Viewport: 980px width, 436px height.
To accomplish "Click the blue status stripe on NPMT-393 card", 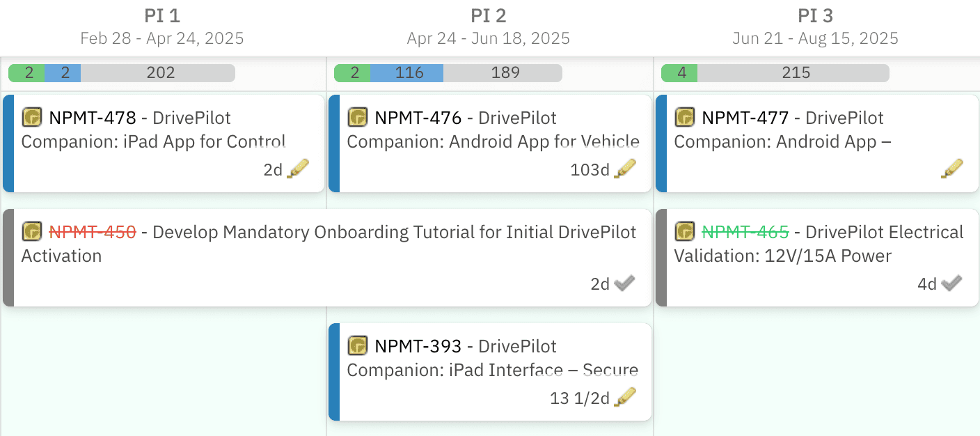I will tap(334, 371).
